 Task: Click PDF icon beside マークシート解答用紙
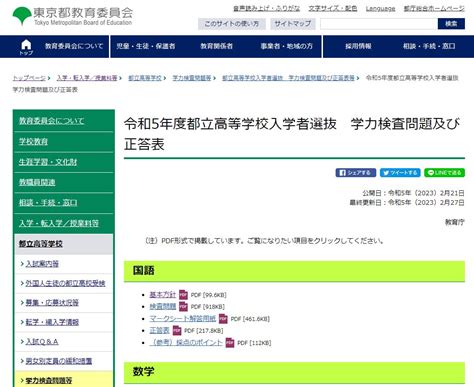pos(223,319)
